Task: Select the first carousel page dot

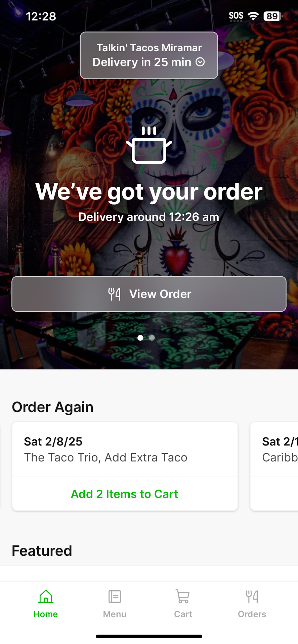Action: tap(140, 338)
